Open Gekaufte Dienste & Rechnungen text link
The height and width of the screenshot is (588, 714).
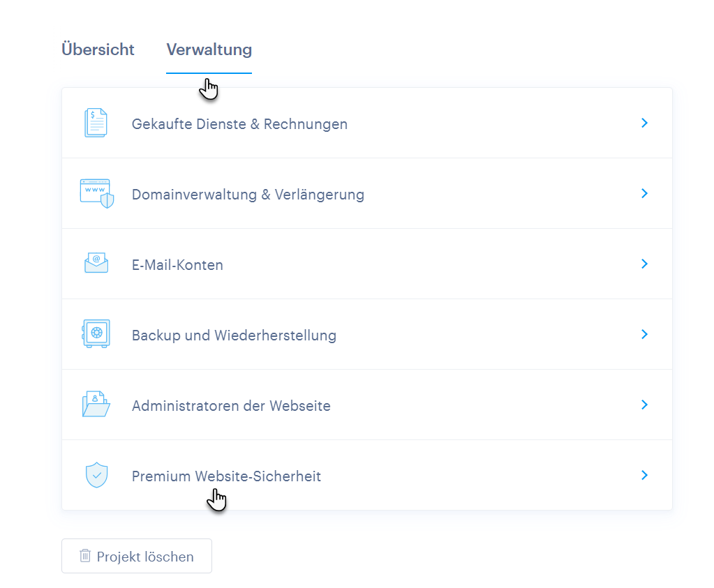pyautogui.click(x=239, y=124)
